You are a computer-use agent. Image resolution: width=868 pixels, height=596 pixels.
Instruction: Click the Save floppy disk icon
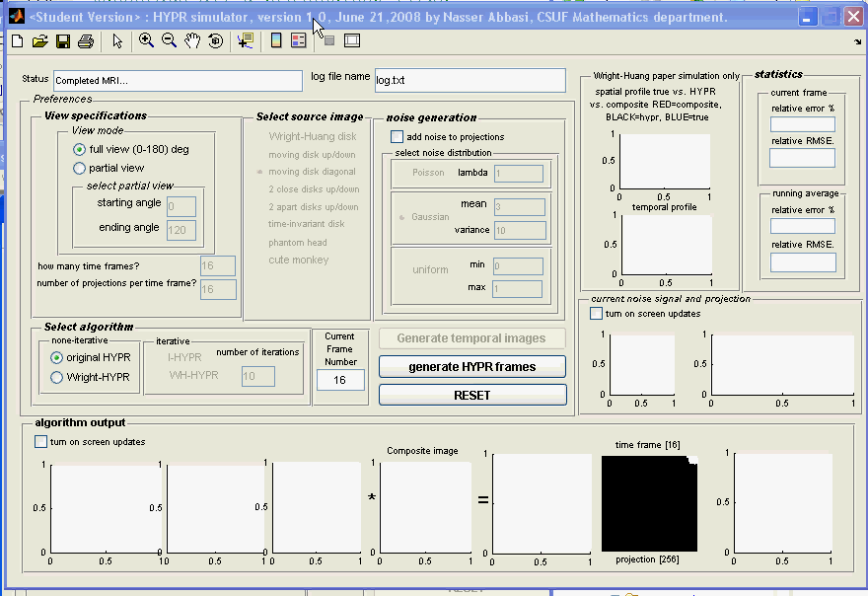click(x=63, y=40)
